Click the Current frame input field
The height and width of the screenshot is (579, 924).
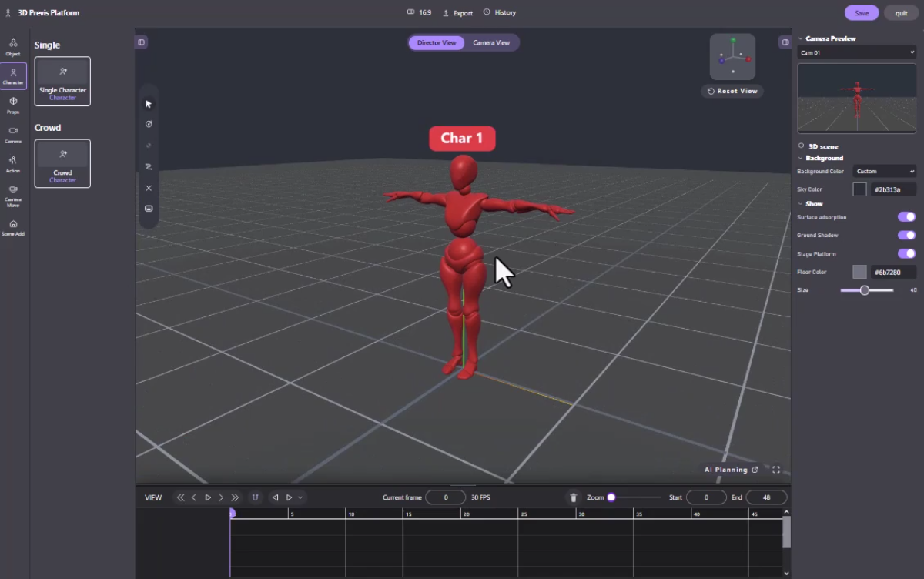pos(446,497)
